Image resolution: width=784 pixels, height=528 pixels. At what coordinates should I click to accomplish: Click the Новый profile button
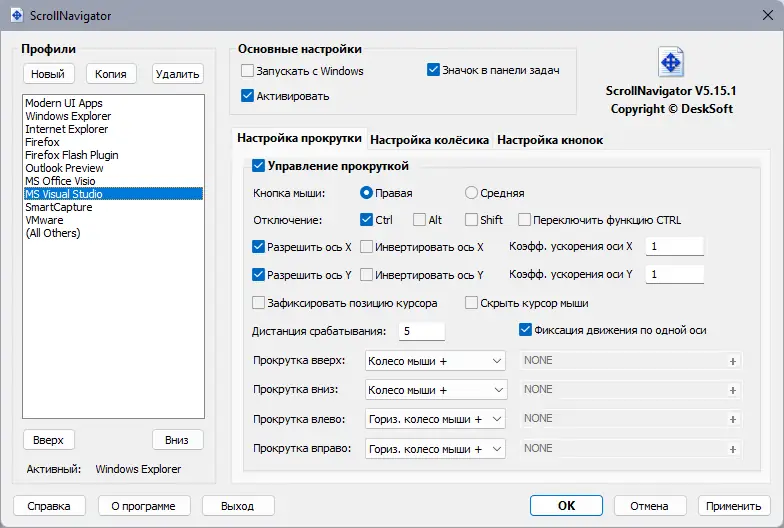click(48, 74)
